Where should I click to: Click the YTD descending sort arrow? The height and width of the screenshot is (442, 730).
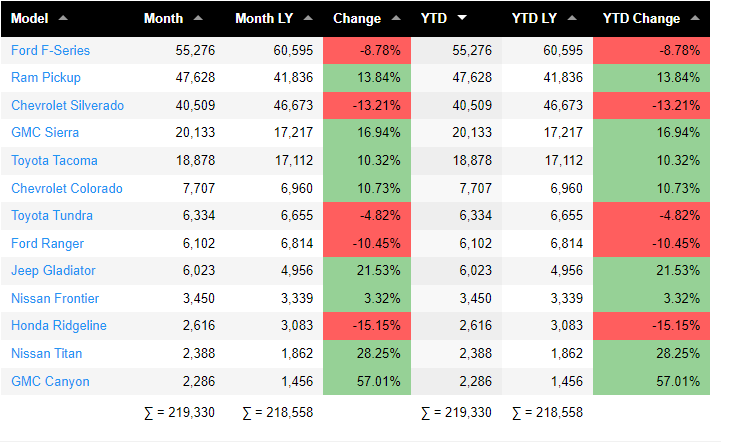click(x=461, y=18)
